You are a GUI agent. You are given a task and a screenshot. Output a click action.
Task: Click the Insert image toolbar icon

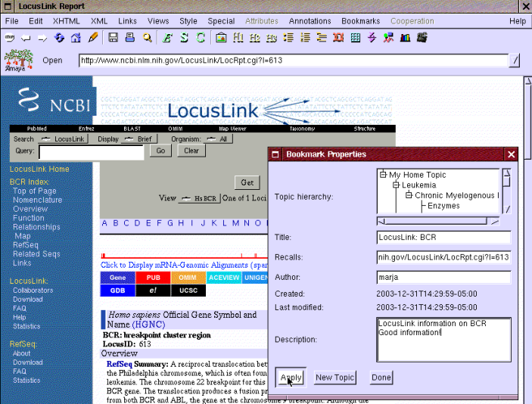point(221,37)
